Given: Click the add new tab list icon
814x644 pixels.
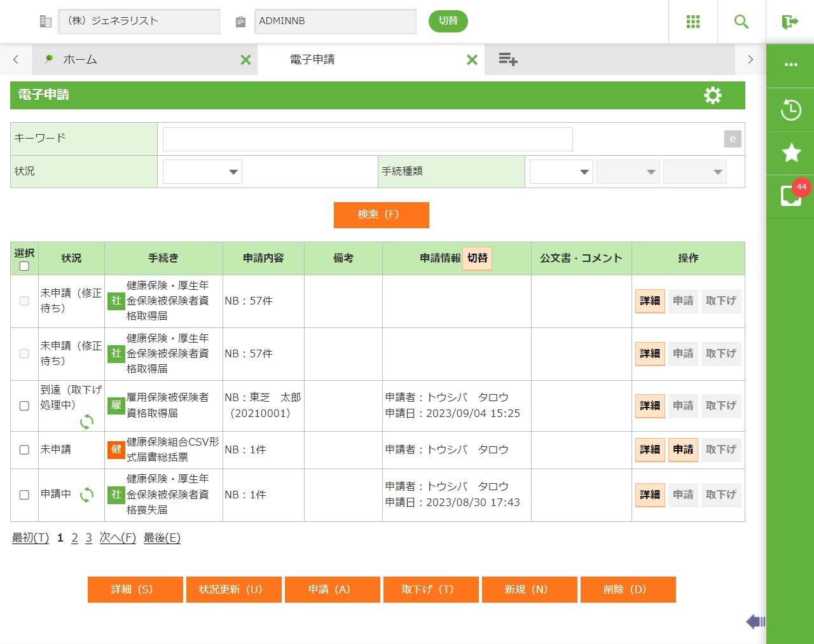Looking at the screenshot, I should [x=507, y=60].
